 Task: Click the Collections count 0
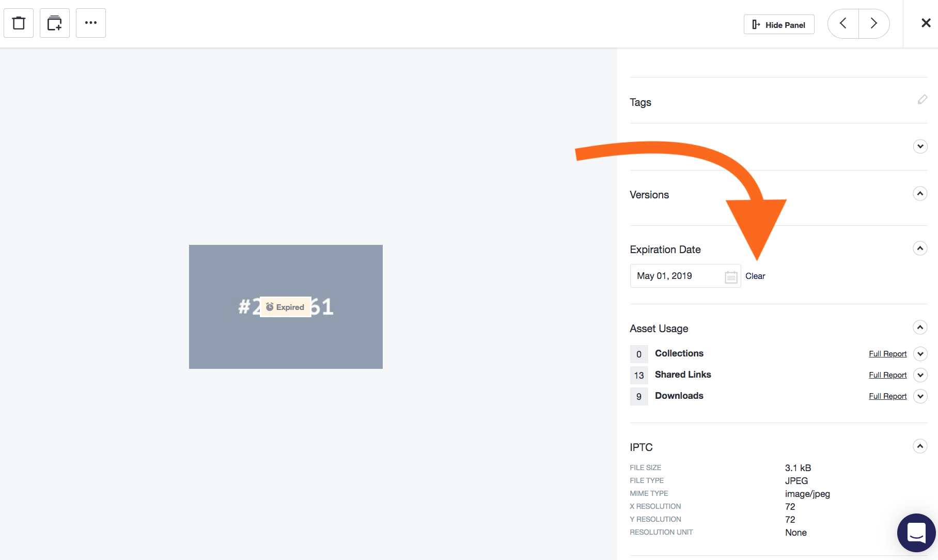tap(639, 354)
